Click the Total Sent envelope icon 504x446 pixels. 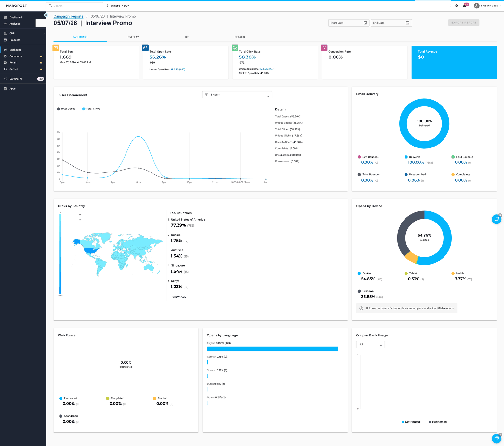point(56,48)
